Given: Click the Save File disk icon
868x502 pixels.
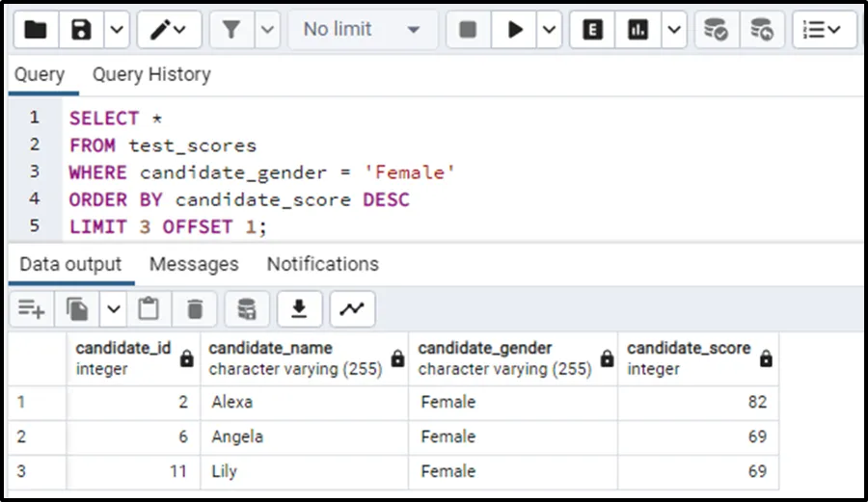Looking at the screenshot, I should (x=82, y=30).
